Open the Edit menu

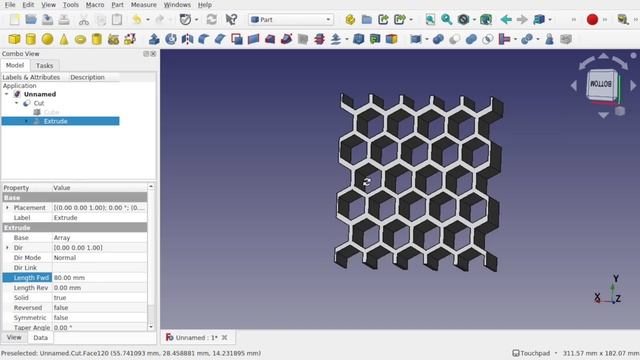pyautogui.click(x=28, y=5)
